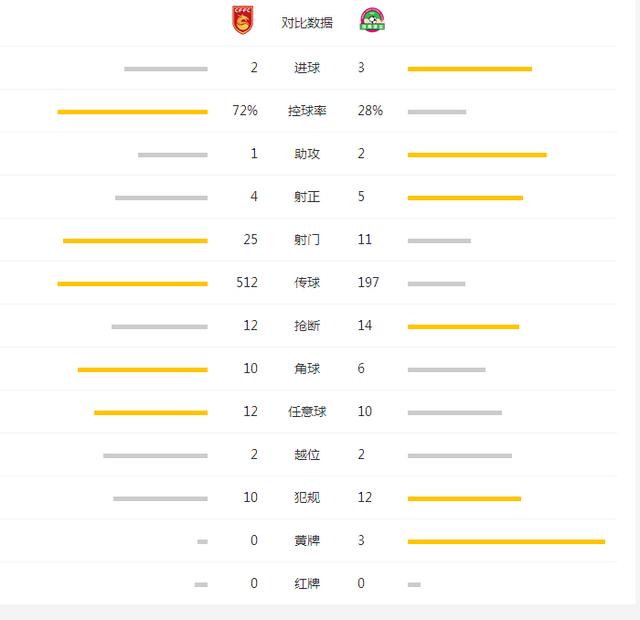Viewport: 640px width, 620px height.
Task: Click the 越位 row label
Action: [307, 454]
